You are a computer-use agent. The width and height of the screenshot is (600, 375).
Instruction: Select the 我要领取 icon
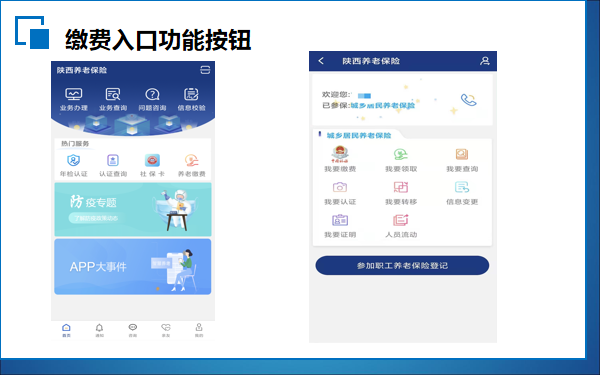click(x=401, y=160)
